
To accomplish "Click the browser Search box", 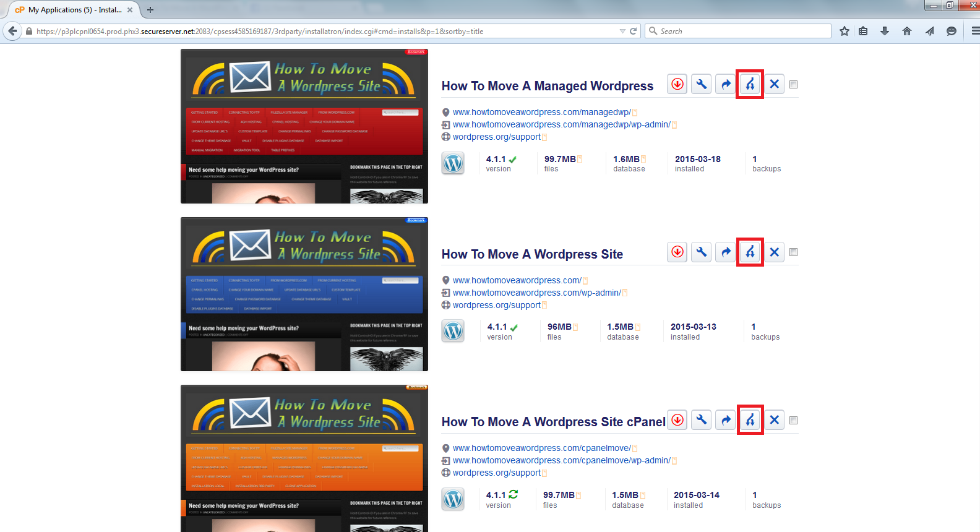I will tap(738, 31).
